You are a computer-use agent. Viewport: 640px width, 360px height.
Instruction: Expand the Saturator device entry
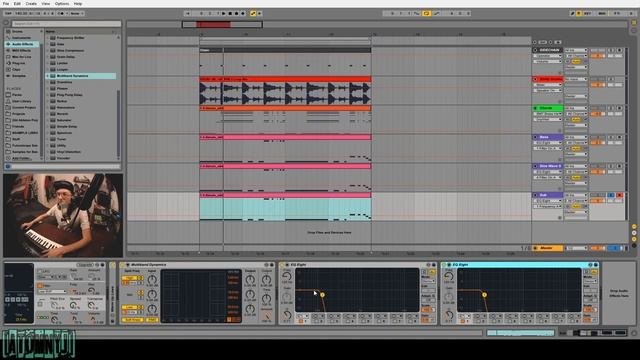pyautogui.click(x=47, y=120)
